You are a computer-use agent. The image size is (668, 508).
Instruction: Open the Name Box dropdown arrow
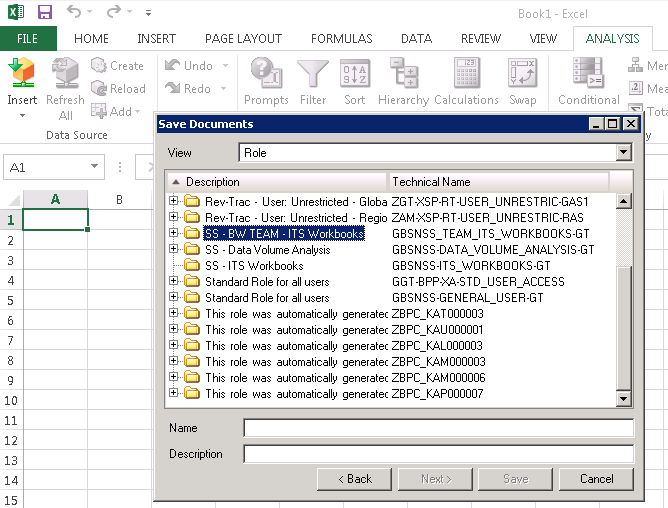tap(94, 167)
